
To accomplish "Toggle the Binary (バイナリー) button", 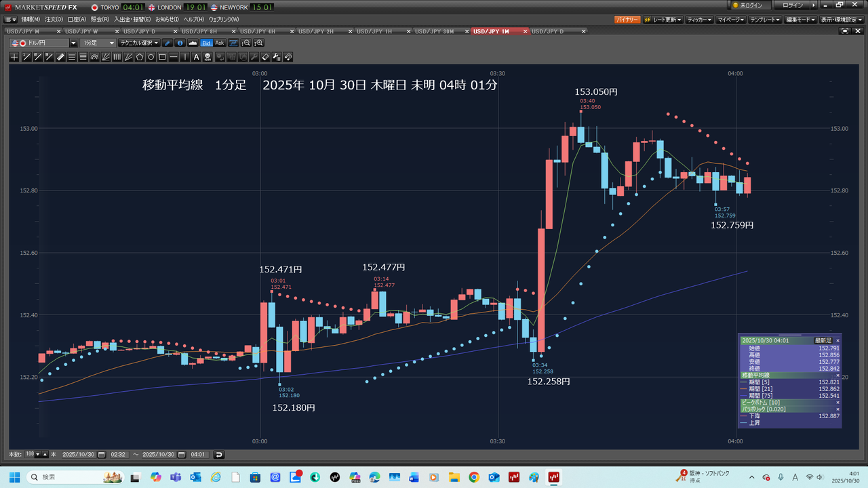I will pyautogui.click(x=627, y=20).
